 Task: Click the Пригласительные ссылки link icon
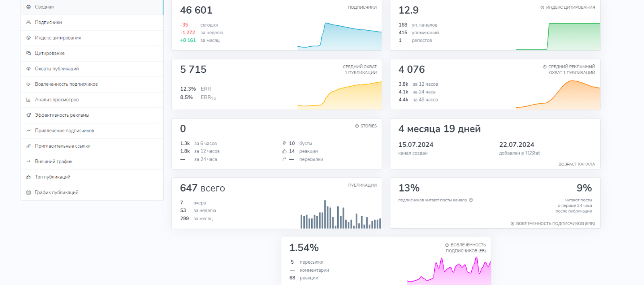click(29, 146)
